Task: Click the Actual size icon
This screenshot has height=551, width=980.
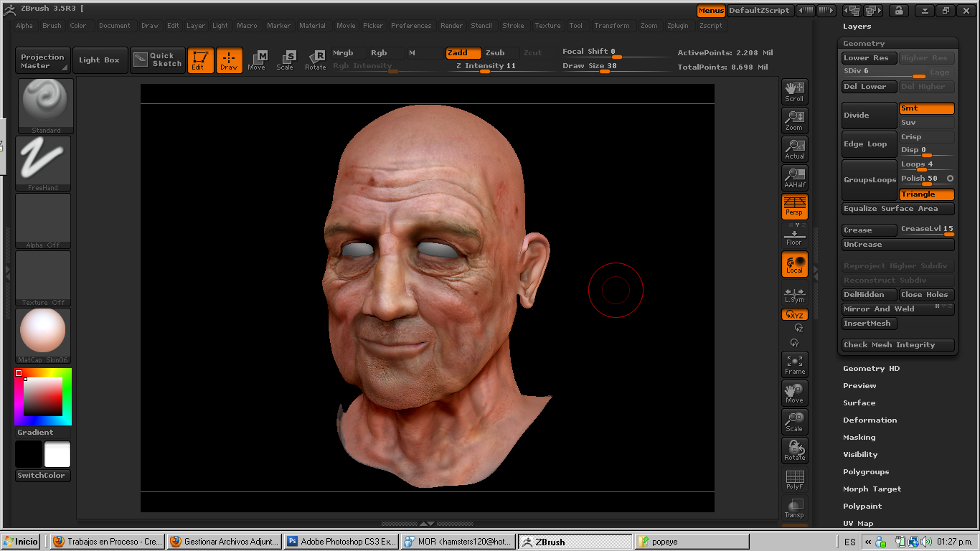Action: (794, 149)
